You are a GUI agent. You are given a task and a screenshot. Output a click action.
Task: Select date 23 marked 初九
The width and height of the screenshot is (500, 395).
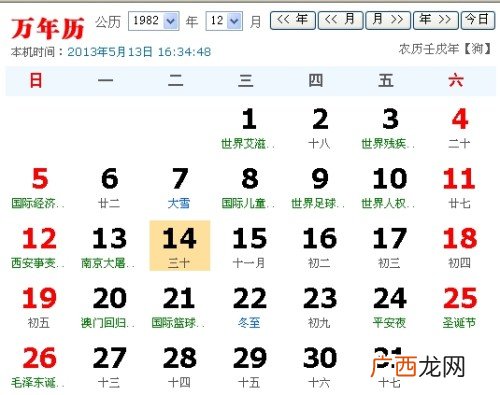(x=319, y=307)
